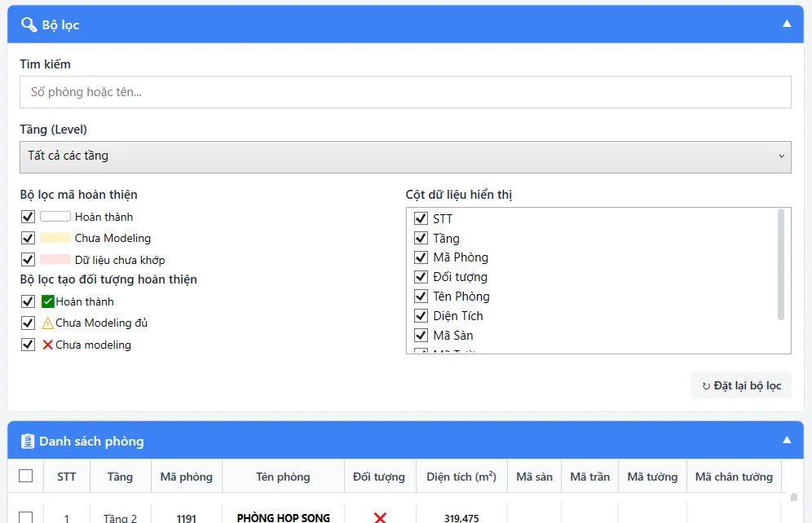Click the warning triangle icon for Chưa Modeling đủ
The width and height of the screenshot is (812, 523).
pos(47,323)
